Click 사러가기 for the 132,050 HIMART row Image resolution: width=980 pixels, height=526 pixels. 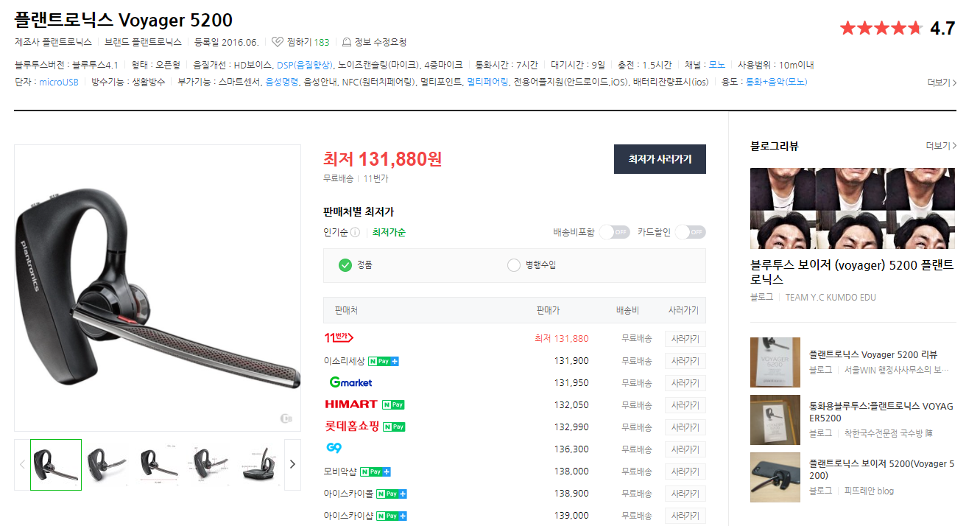coord(685,405)
